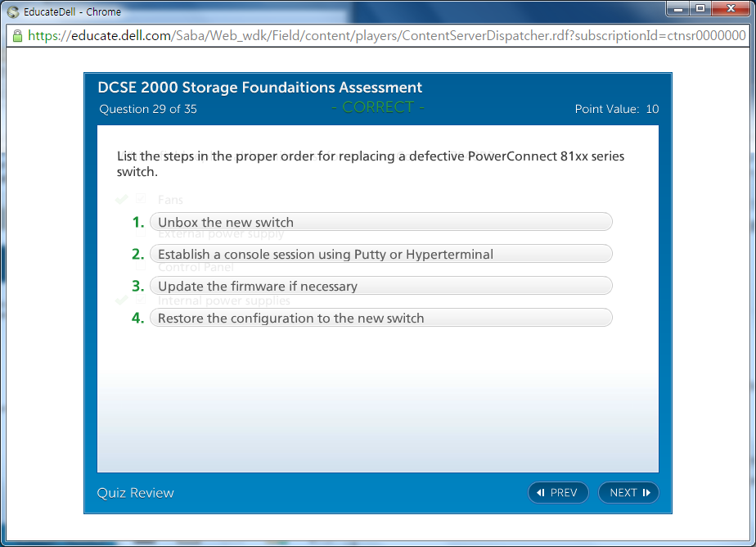Click the 'Question 29 of 35' progress text
Image resolution: width=756 pixels, height=547 pixels.
pyautogui.click(x=148, y=109)
